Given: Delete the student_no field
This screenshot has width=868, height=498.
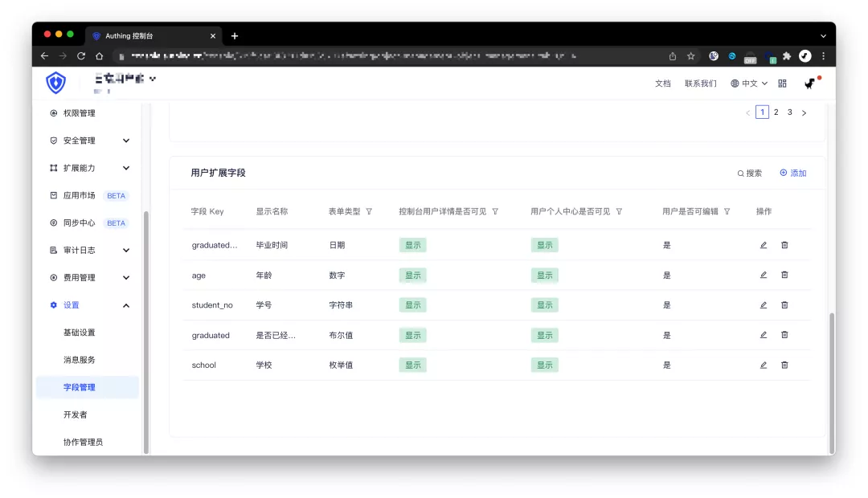Looking at the screenshot, I should (784, 305).
